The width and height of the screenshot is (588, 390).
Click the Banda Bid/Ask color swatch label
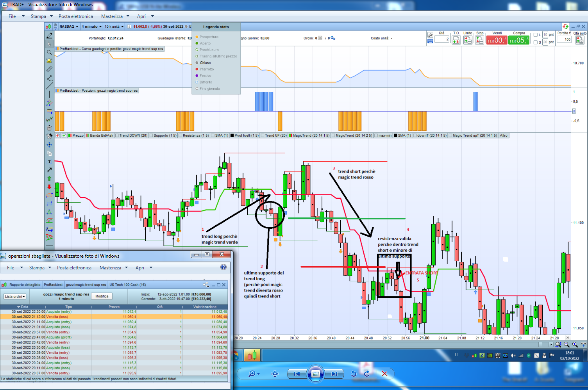click(100, 135)
